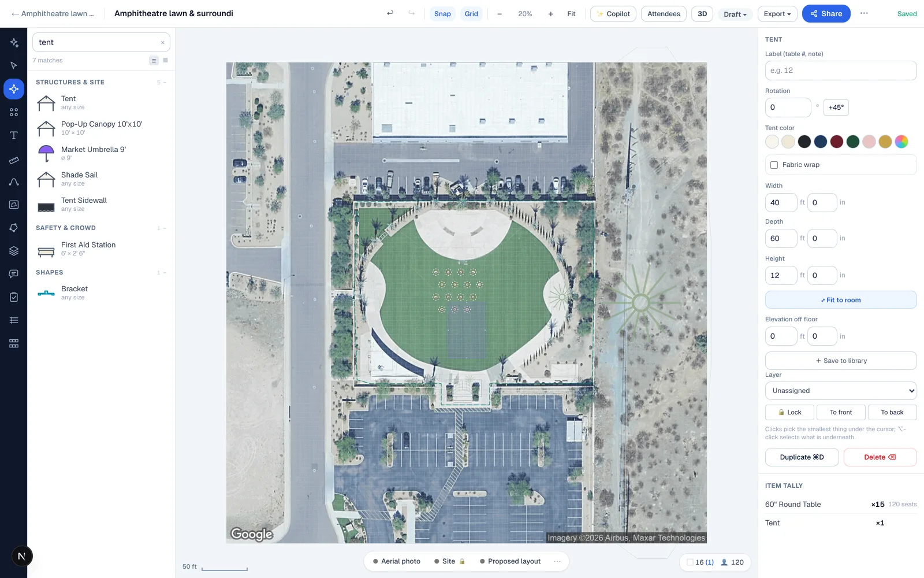Screen dimensions: 924x578
Task: Zoom out with the minus icon
Action: [500, 14]
